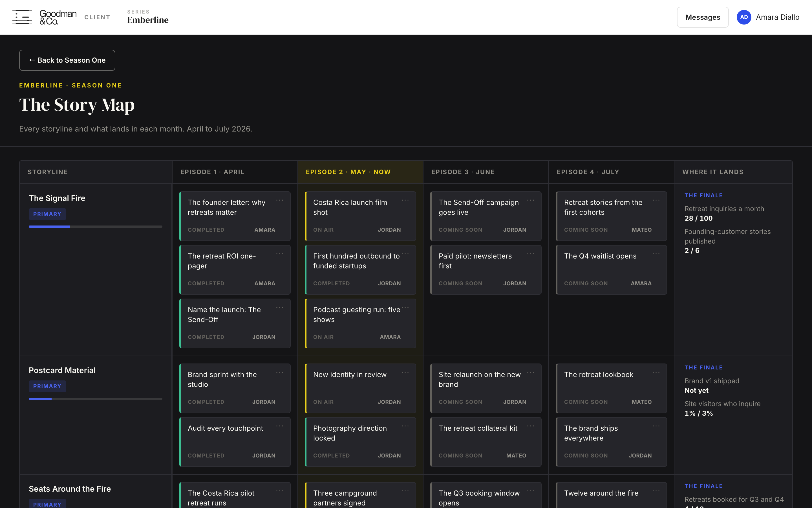Click The Signal Fire progress bar

(96, 227)
